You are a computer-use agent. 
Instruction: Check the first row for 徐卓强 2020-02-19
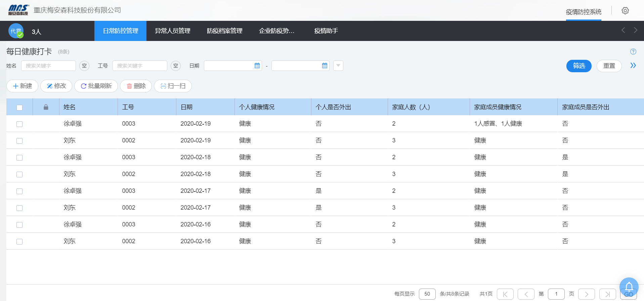[x=19, y=124]
